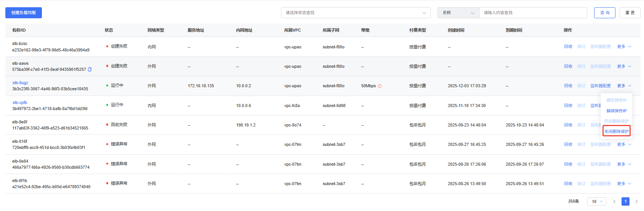Open the slb-xpfb instance link
Screen dimensions: 644x211
point(20,102)
